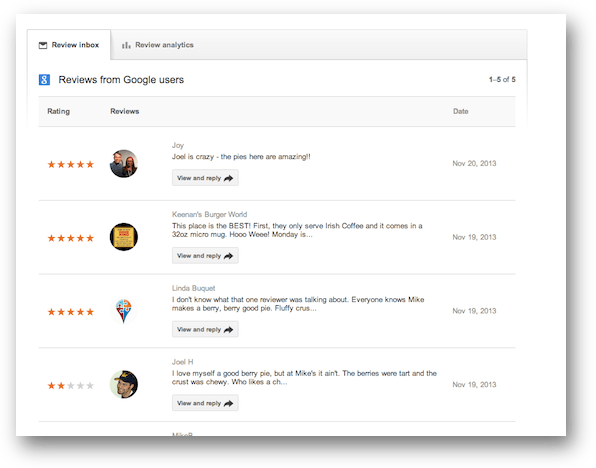Screen dimensions: 596x468
Task: Click Nov 19, 2013 on Joel H's row
Action: tap(474, 385)
